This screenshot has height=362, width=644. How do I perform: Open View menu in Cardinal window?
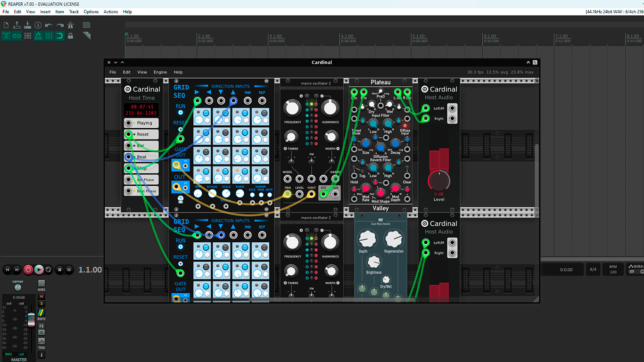pos(142,72)
